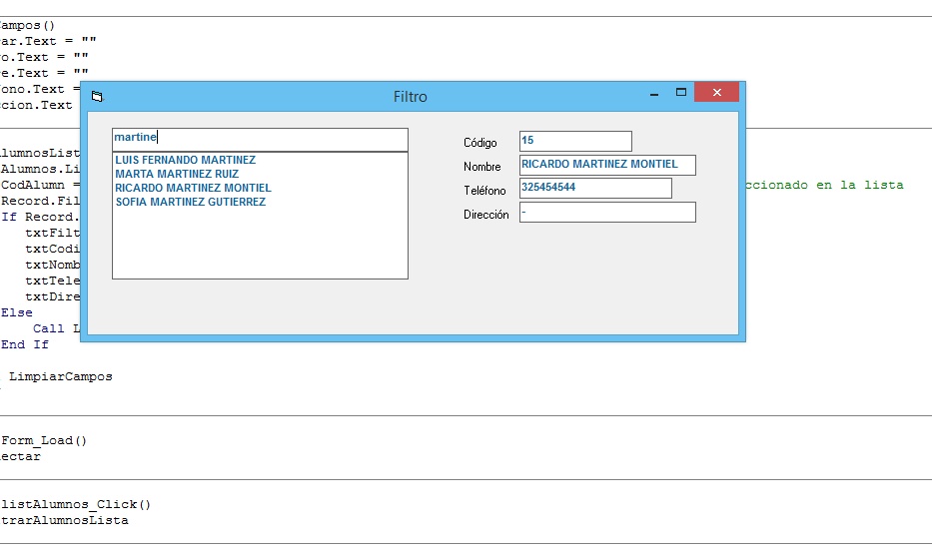Image resolution: width=932 pixels, height=560 pixels.
Task: Pick SOFIA MARTINEZ GUTIERREZ from the list
Action: point(190,202)
